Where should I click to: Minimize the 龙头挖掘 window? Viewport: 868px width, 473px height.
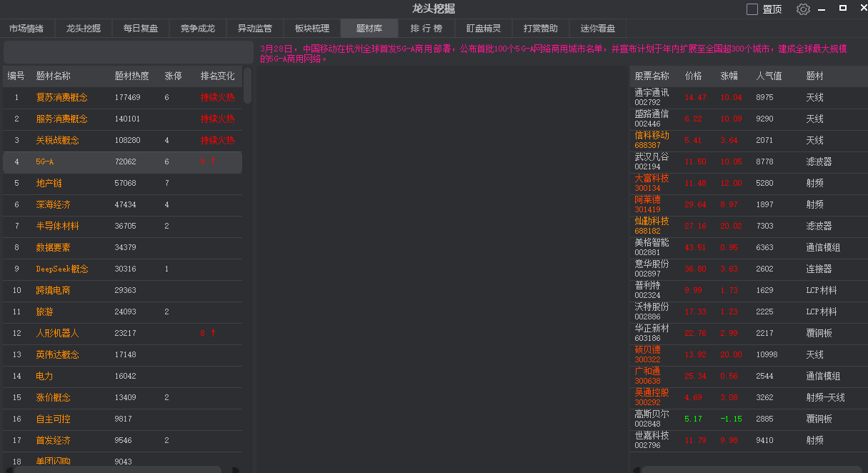[822, 9]
